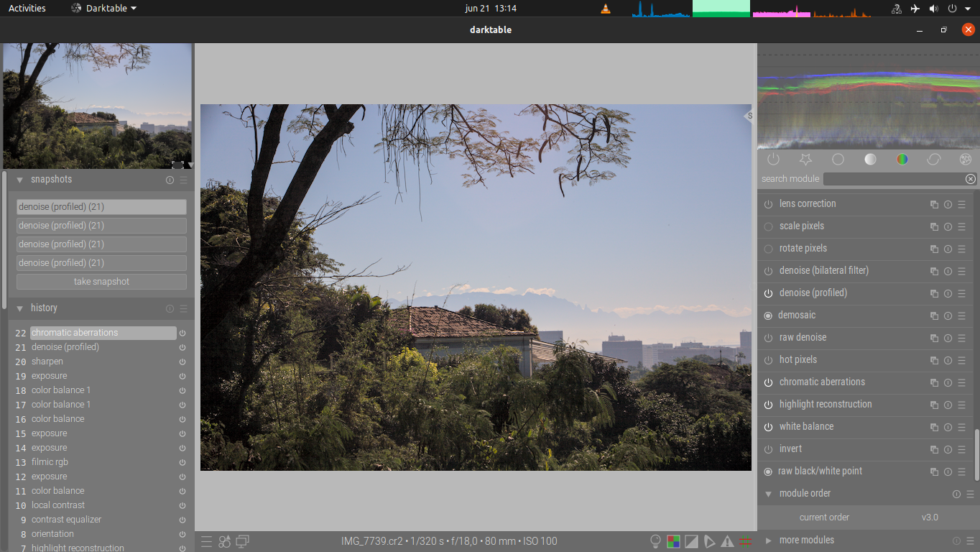The width and height of the screenshot is (980, 552).
Task: Enable the hot pixels module
Action: (x=768, y=360)
